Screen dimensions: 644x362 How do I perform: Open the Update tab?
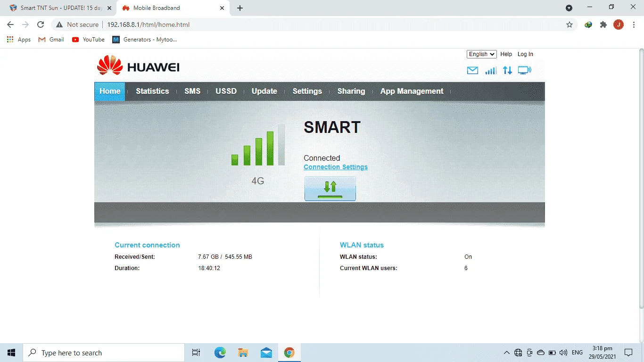point(264,91)
